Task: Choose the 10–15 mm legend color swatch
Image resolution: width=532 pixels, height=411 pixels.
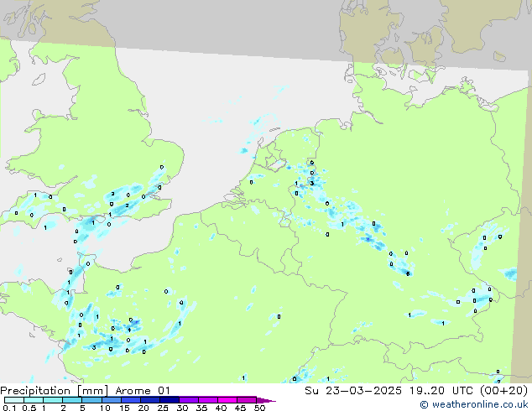Action: (111, 400)
